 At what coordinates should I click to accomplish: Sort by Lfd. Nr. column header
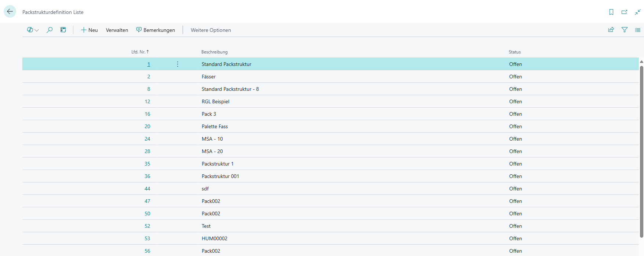[140, 52]
